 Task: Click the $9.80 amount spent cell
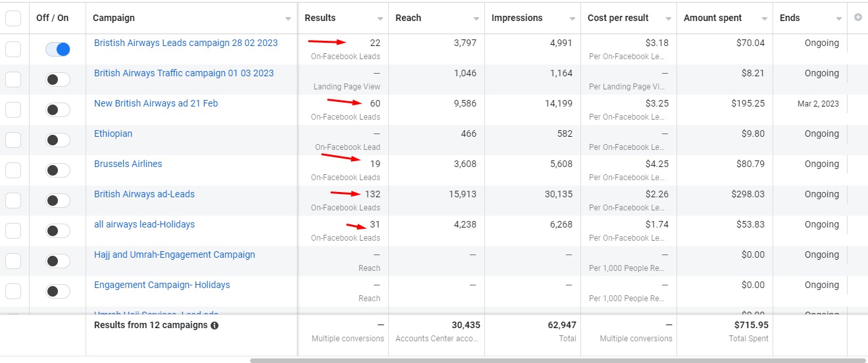[753, 133]
